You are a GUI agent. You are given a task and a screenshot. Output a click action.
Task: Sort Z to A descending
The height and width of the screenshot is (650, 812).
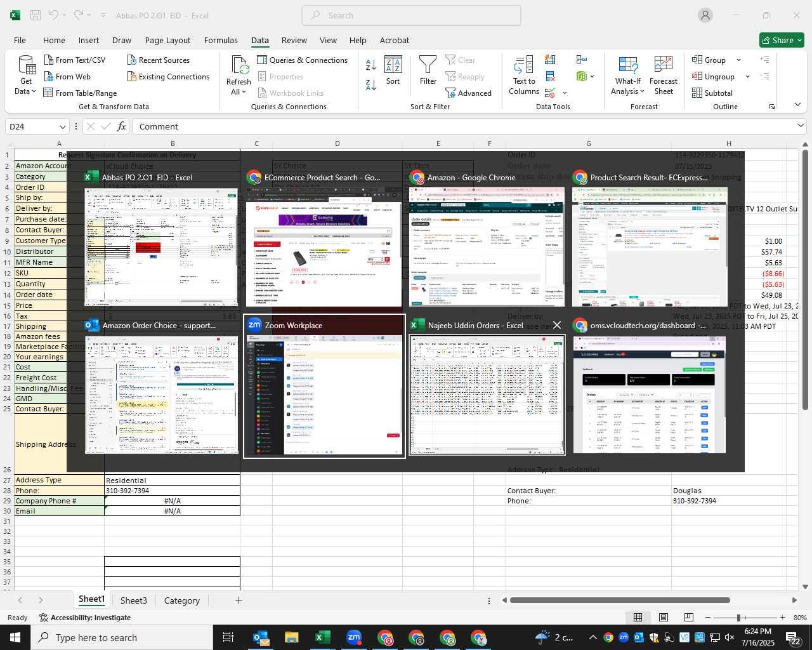(x=371, y=85)
